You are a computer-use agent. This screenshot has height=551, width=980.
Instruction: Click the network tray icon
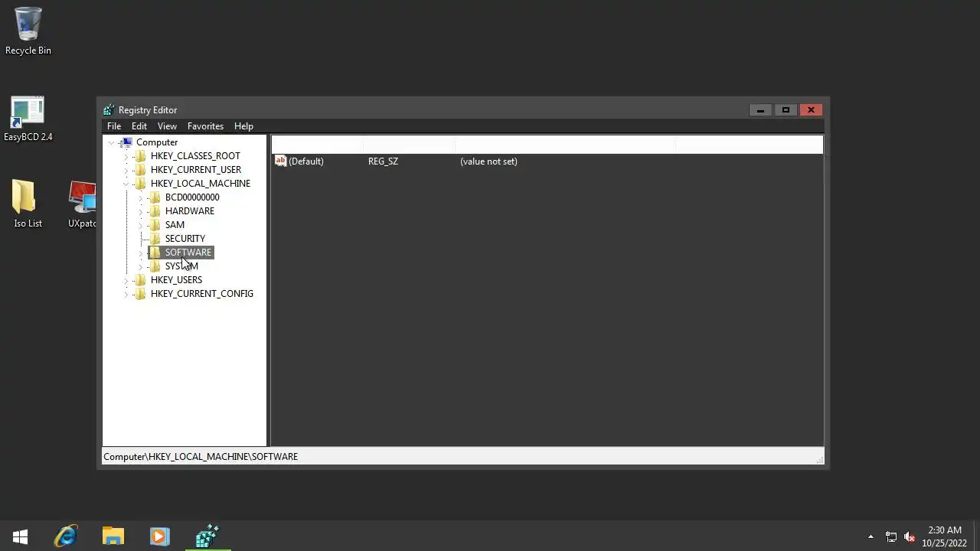[891, 537]
